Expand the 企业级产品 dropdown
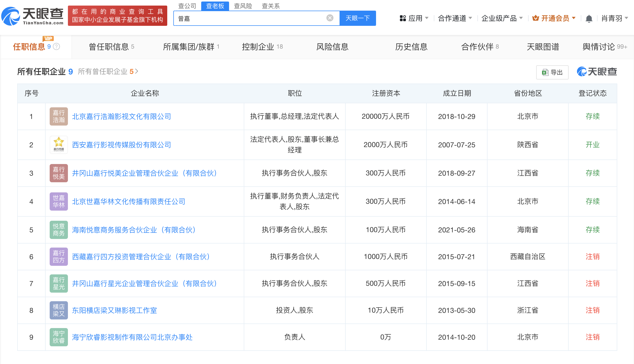Image resolution: width=634 pixels, height=364 pixels. pyautogui.click(x=501, y=18)
